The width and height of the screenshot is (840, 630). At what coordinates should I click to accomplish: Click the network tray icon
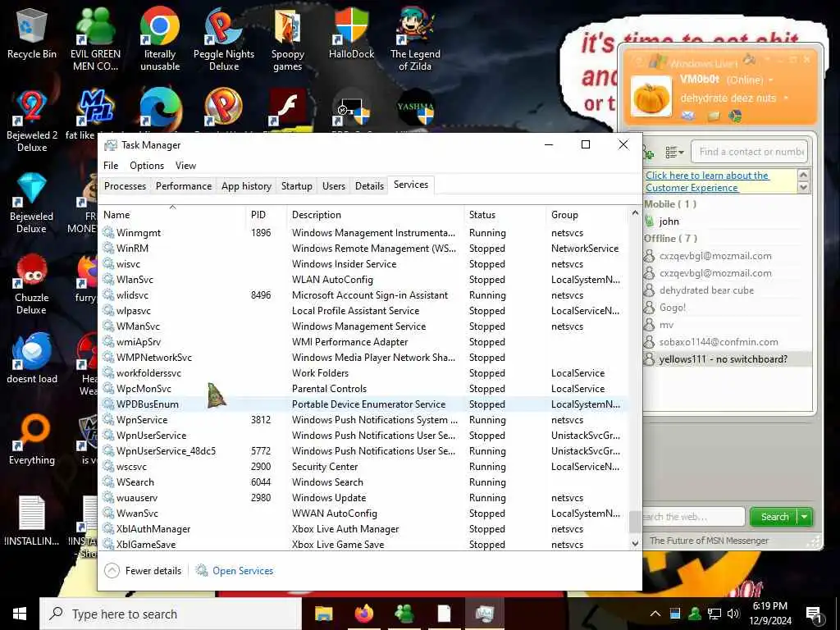tap(714, 614)
